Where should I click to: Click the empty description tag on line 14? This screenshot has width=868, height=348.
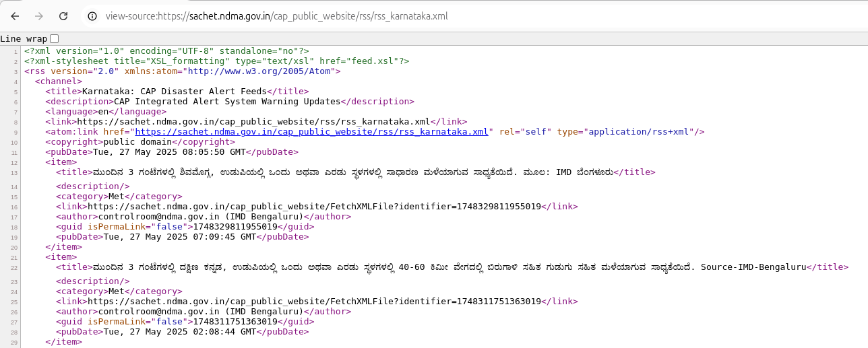coord(93,186)
